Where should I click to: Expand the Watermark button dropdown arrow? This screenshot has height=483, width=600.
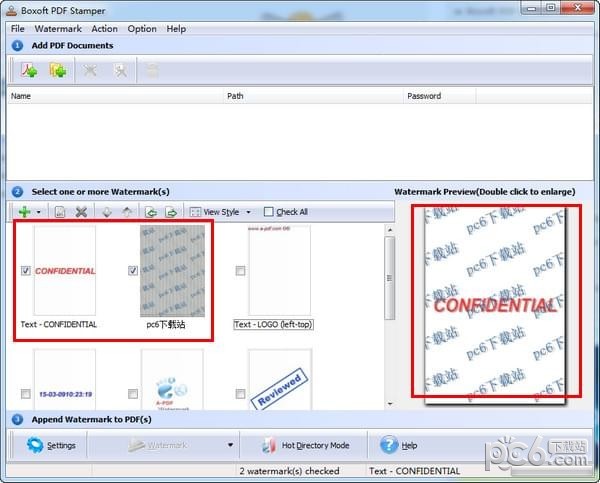coord(230,445)
